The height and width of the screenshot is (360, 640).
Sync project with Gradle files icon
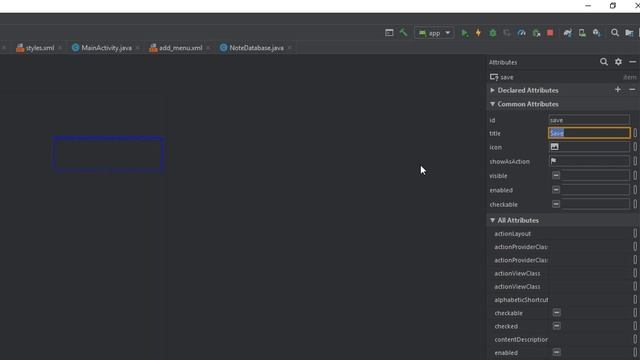point(568,33)
